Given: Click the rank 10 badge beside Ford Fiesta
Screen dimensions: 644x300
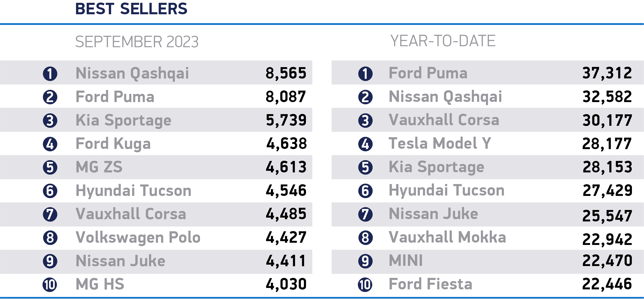Looking at the screenshot, I should (x=365, y=285).
